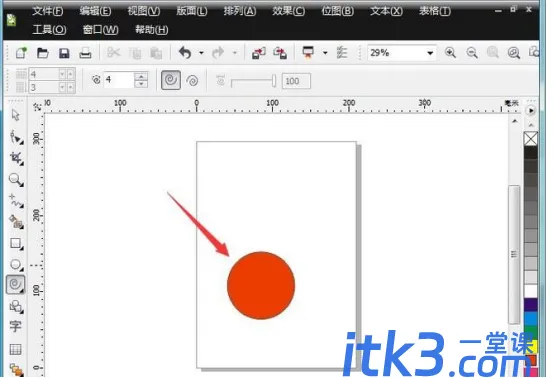Expand the application launcher dropdown arrow

pos(325,53)
